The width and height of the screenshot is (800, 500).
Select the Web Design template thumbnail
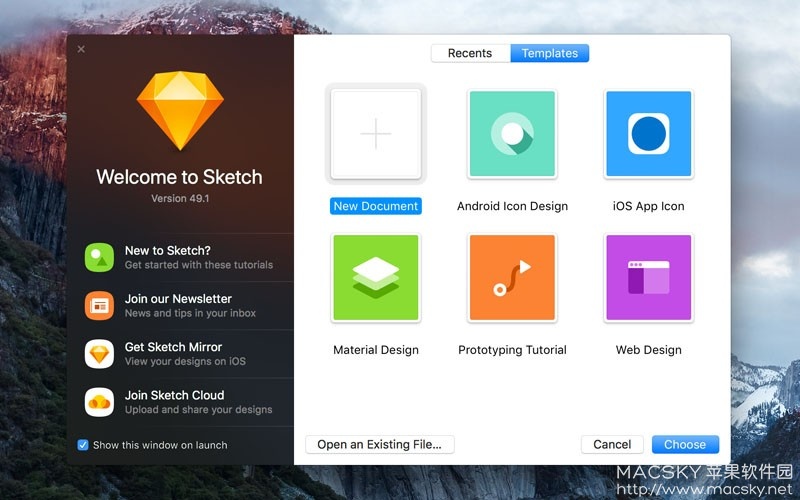pyautogui.click(x=648, y=278)
